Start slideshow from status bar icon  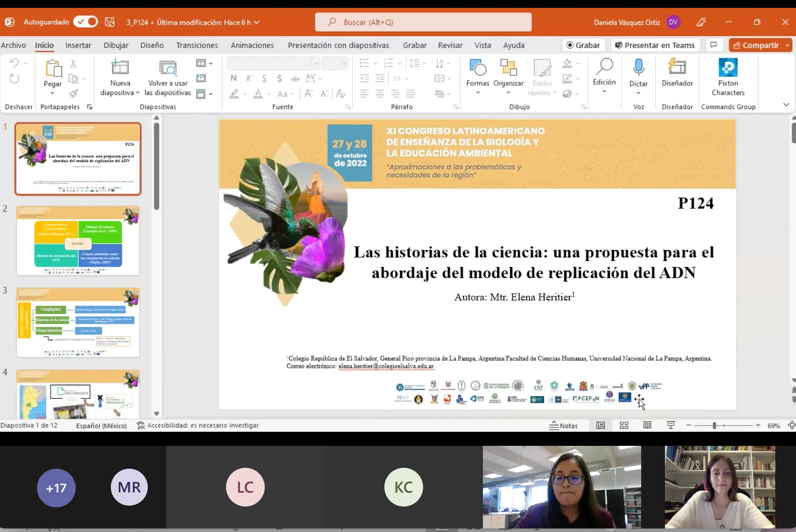671,425
